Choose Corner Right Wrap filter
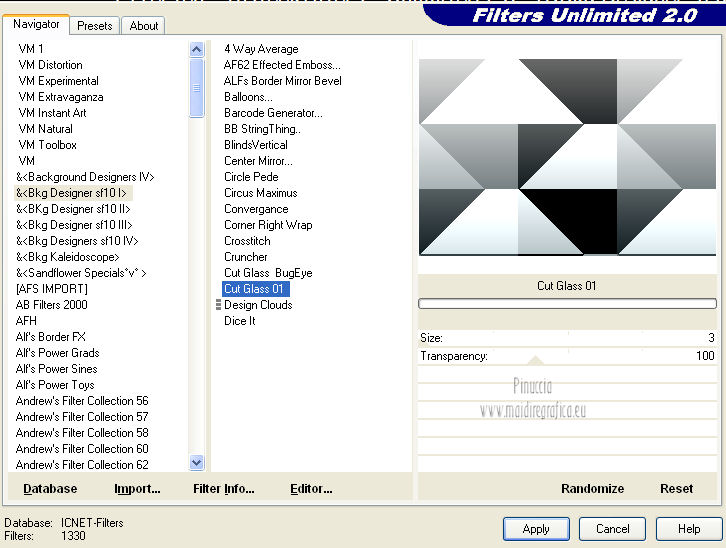 coord(268,225)
